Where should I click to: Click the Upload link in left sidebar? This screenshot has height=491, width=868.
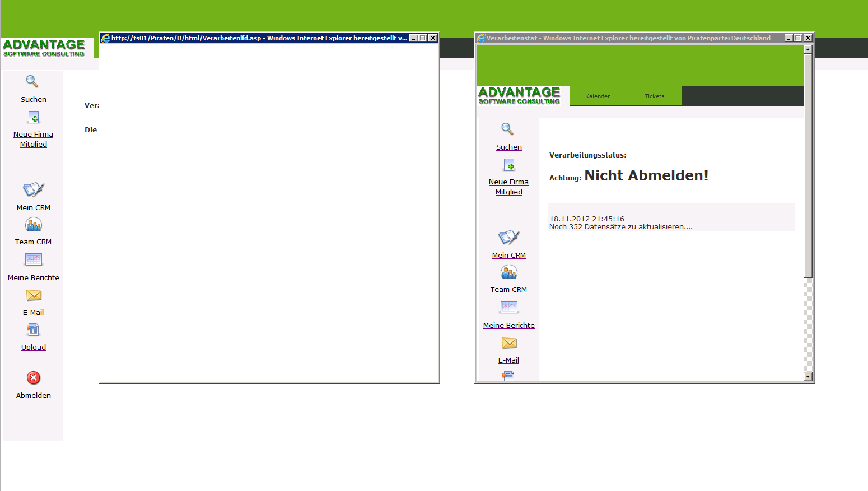pyautogui.click(x=34, y=348)
